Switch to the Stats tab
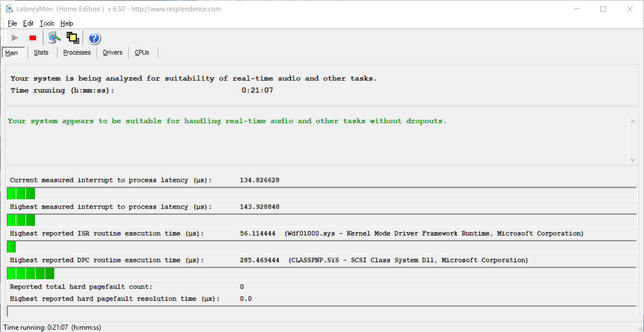This screenshot has height=332, width=644. pyautogui.click(x=41, y=53)
